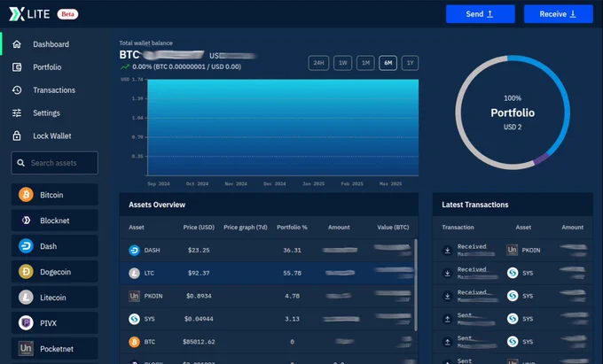The height and width of the screenshot is (364, 603).
Task: Click the Portfolio donut chart
Action: click(513, 112)
